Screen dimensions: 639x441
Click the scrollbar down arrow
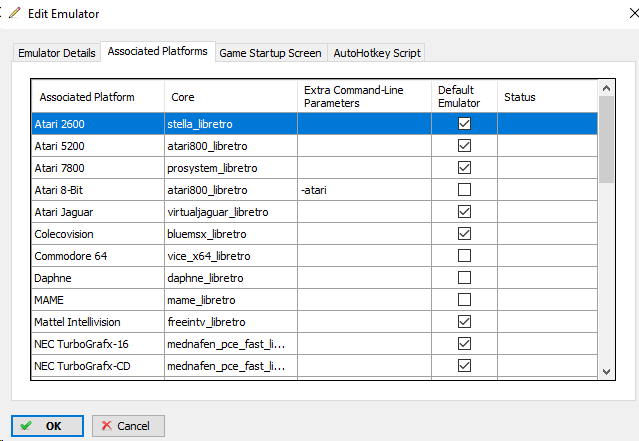[x=606, y=372]
